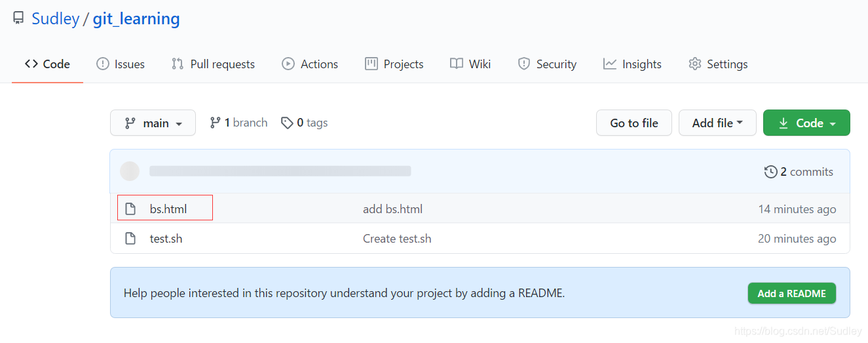Go to the Projects tab
868x343 pixels.
pos(394,64)
